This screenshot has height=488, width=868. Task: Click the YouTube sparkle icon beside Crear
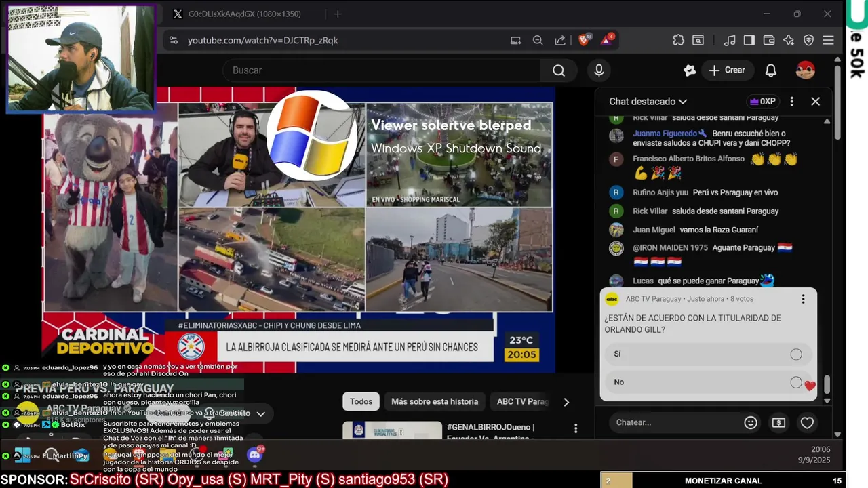pos(690,70)
